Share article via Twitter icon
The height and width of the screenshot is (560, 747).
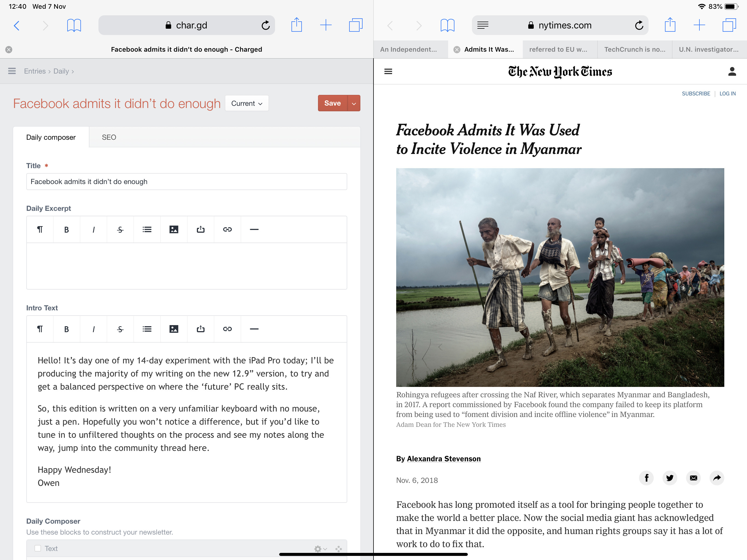coord(670,478)
